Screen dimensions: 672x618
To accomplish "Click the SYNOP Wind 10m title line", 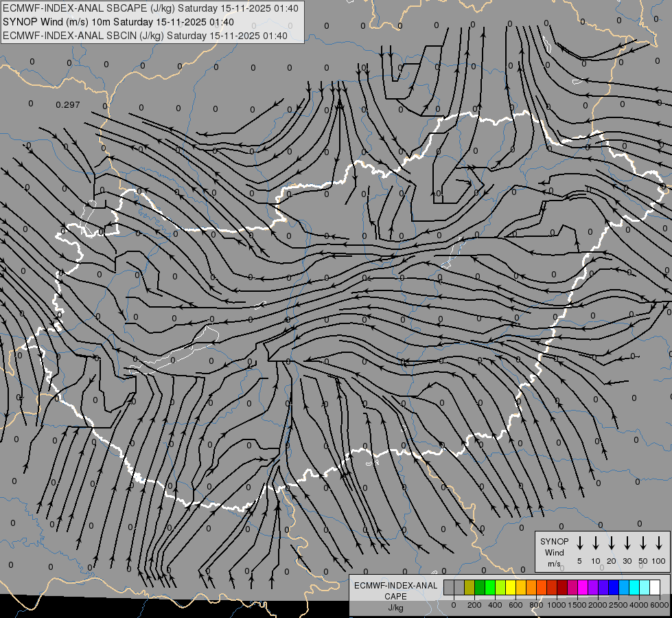I will pos(118,22).
